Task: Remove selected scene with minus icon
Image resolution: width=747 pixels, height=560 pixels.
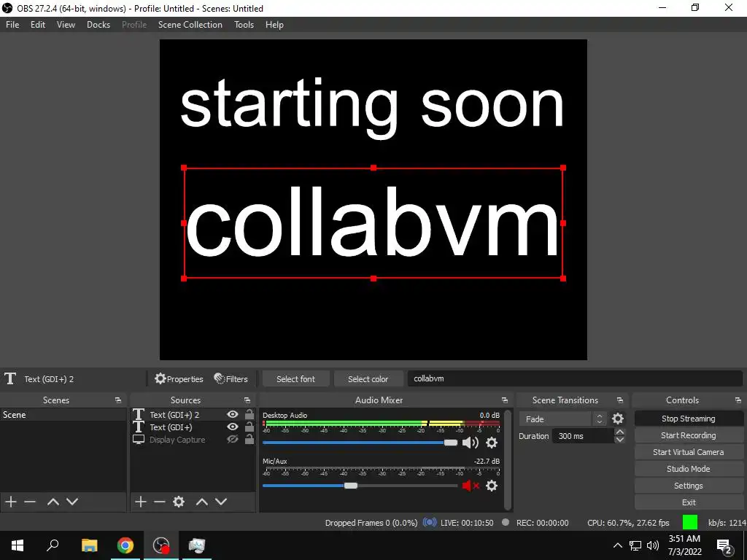Action: click(30, 502)
